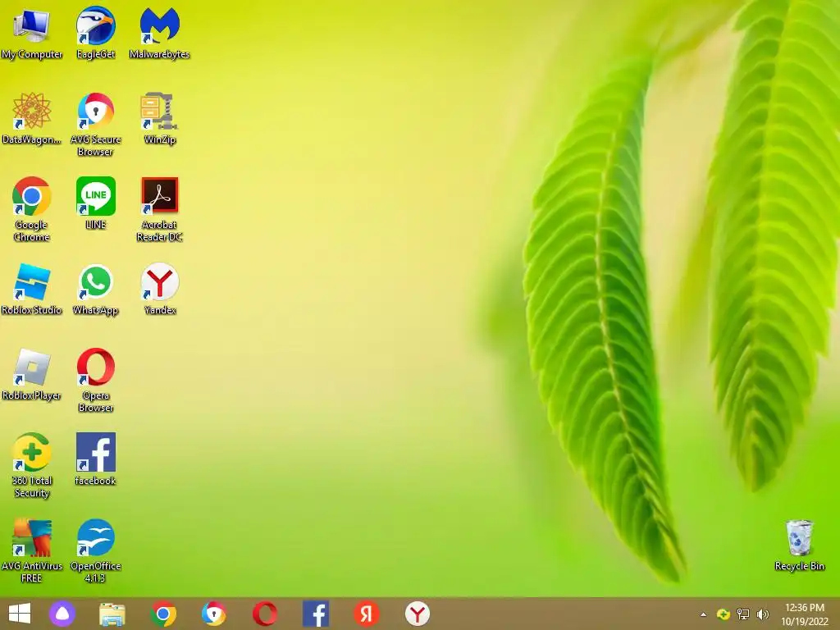Open the taskbar clock showing 12:36 PM
This screenshot has width=840, height=630.
(x=805, y=614)
